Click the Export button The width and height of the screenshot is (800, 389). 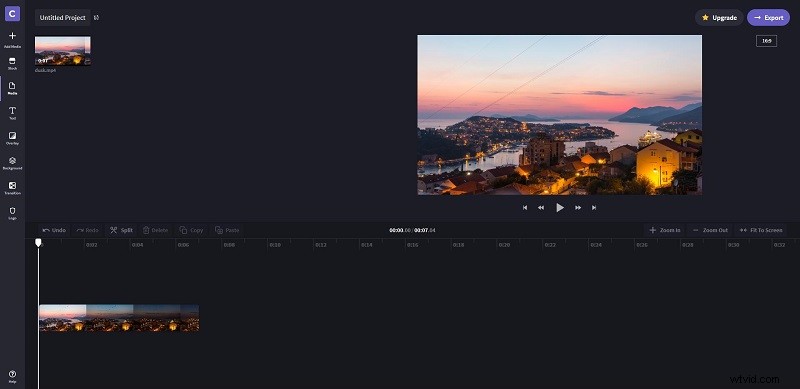(x=768, y=18)
